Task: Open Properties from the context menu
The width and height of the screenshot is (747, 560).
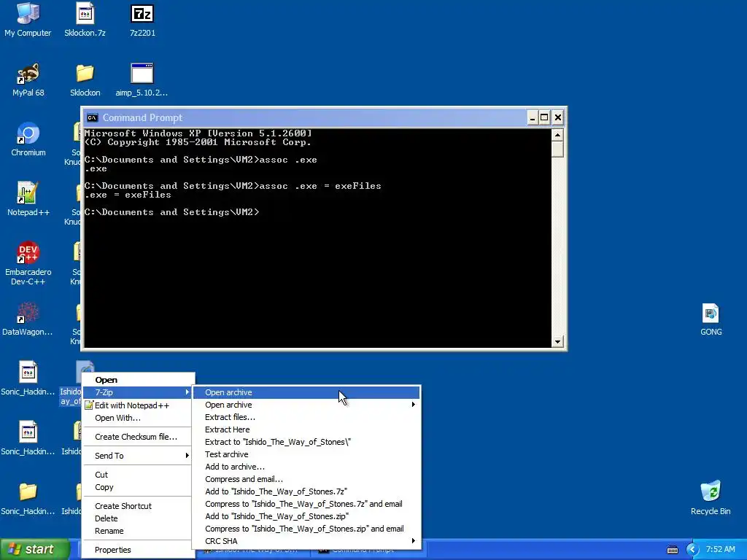Action: (139, 550)
